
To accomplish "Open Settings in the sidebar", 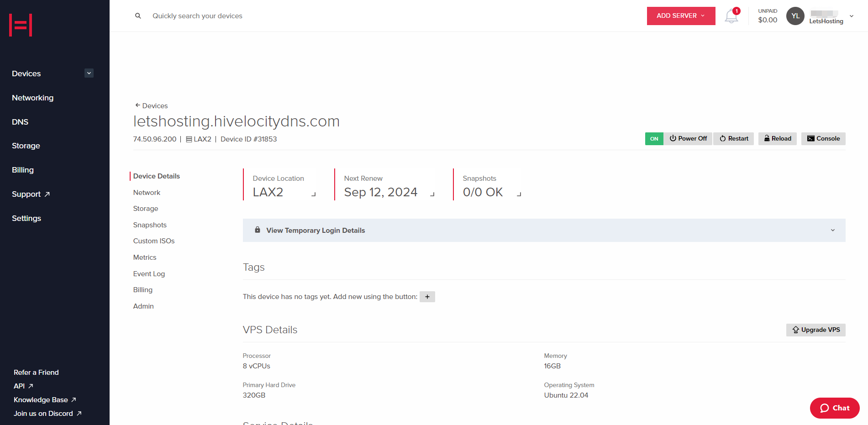I will [26, 218].
